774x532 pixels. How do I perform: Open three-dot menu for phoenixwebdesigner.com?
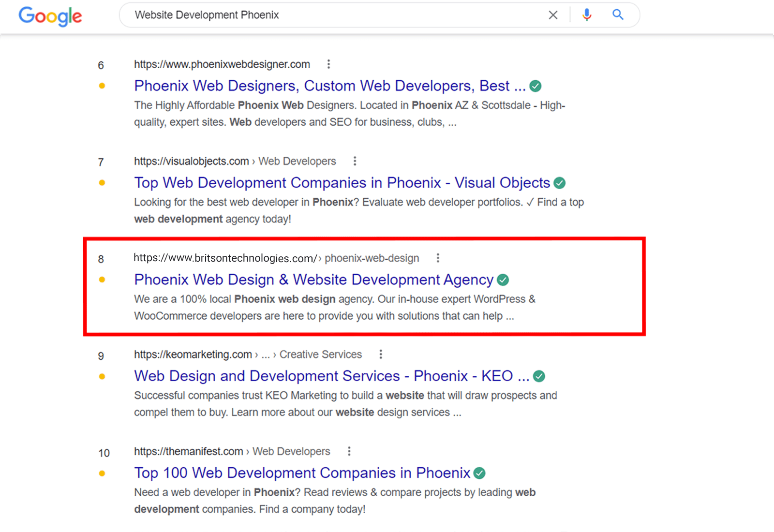[328, 64]
